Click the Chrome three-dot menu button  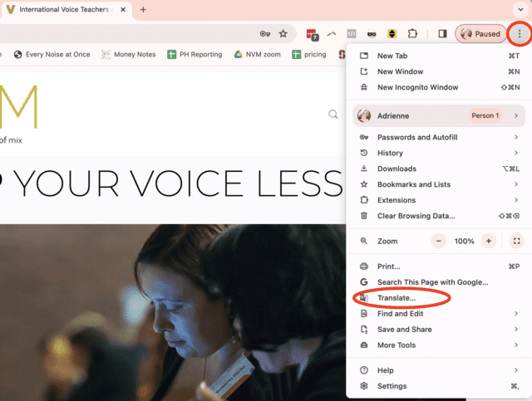520,34
